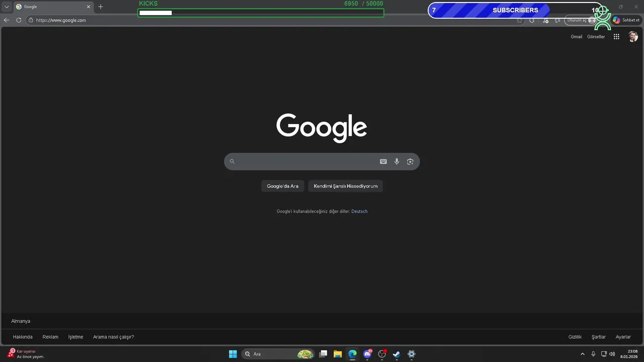644x362 pixels.
Task: Click the Google'da Ara button
Action: (x=282, y=186)
